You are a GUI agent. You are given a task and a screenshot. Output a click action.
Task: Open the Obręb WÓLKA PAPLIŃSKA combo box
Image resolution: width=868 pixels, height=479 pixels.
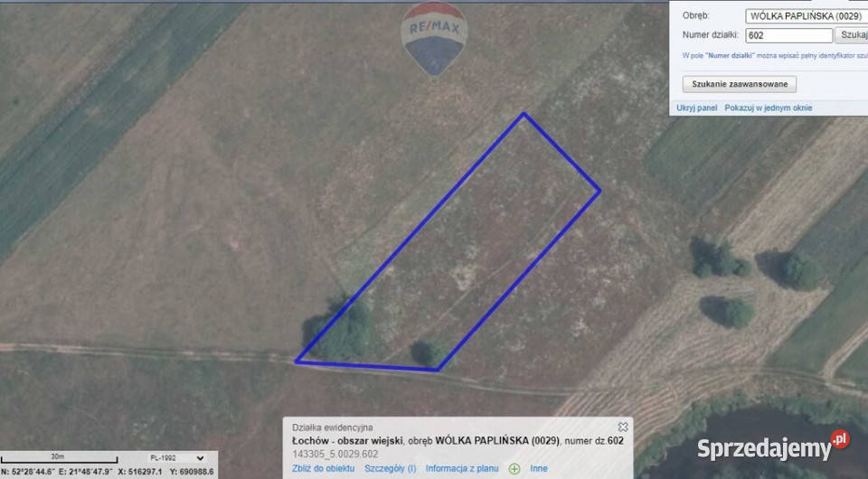pyautogui.click(x=807, y=16)
